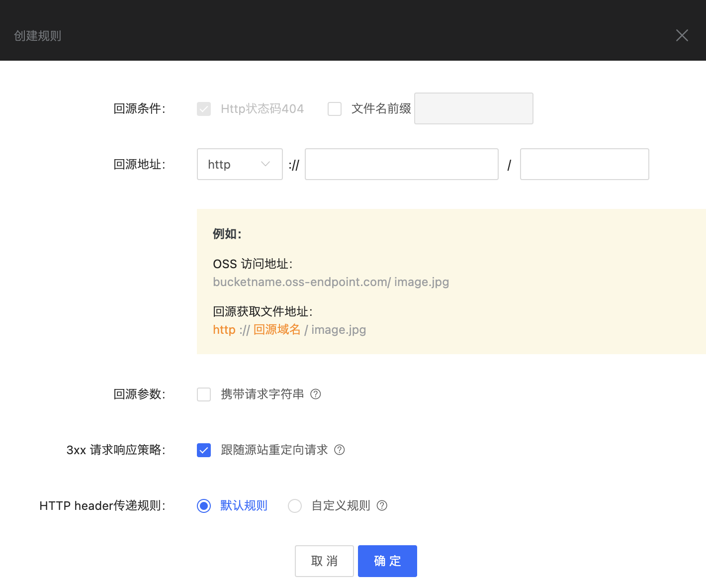Select the 默认规则 radio option
This screenshot has height=588, width=706.
click(204, 505)
